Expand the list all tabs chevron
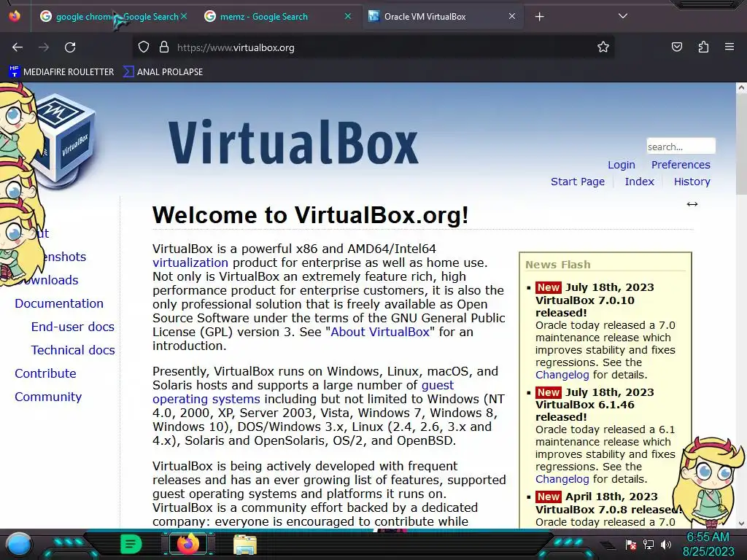The image size is (747, 560). [623, 16]
